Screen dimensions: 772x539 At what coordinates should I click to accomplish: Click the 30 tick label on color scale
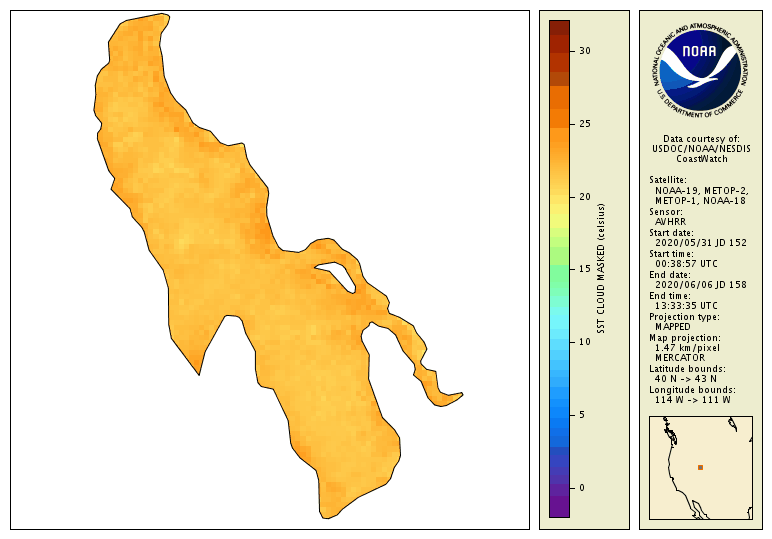(584, 51)
